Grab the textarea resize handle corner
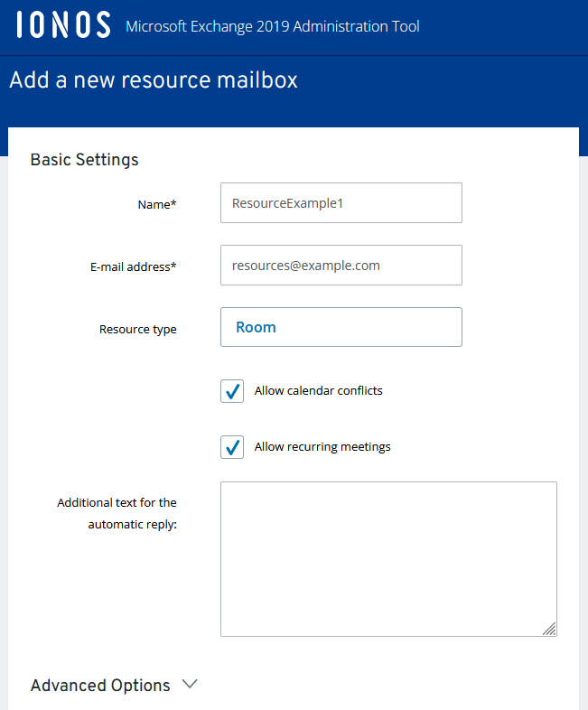Image resolution: width=588 pixels, height=710 pixels. 549,629
